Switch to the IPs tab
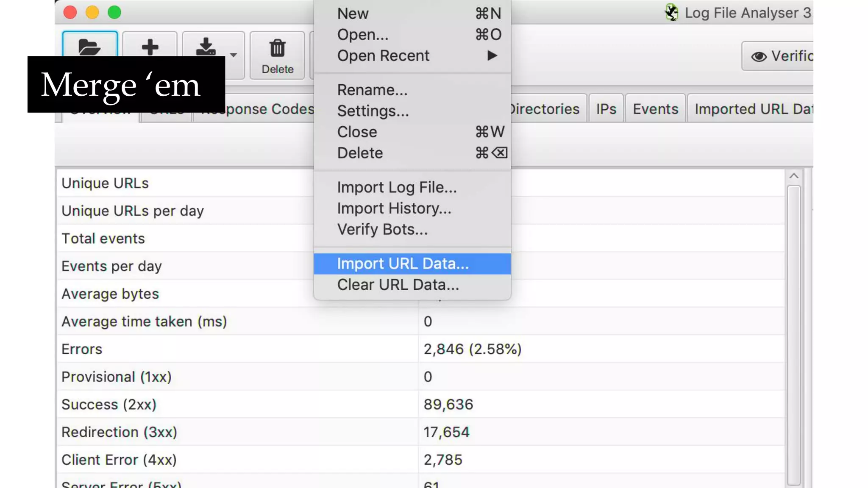 click(x=606, y=109)
